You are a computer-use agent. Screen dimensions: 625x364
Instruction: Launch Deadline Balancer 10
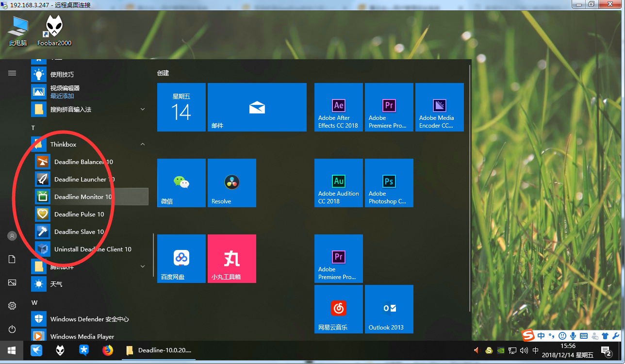click(x=83, y=162)
